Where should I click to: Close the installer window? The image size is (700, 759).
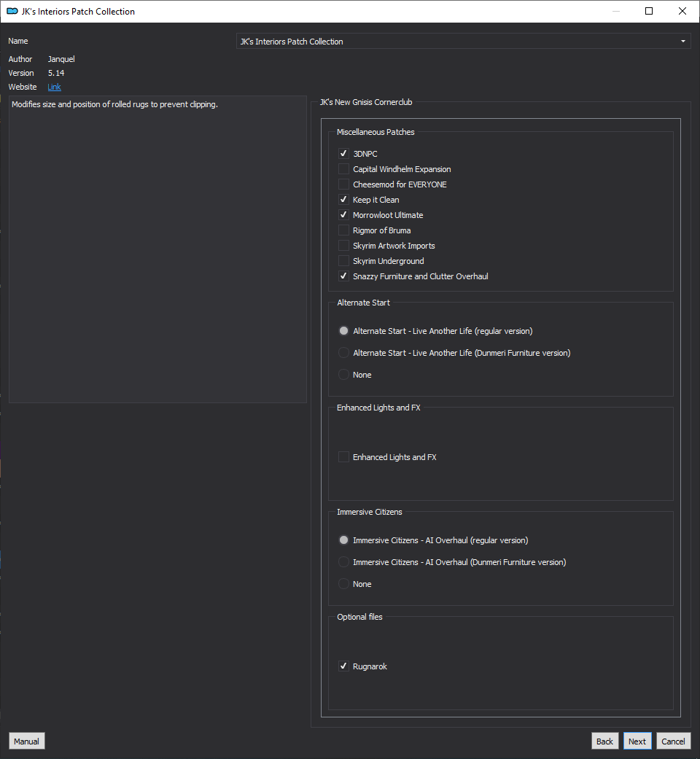[682, 11]
